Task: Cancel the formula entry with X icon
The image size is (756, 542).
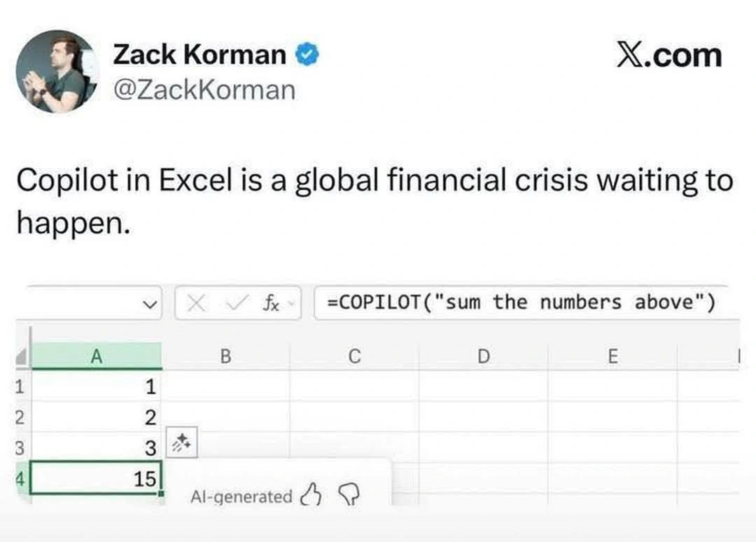Action: coord(197,303)
